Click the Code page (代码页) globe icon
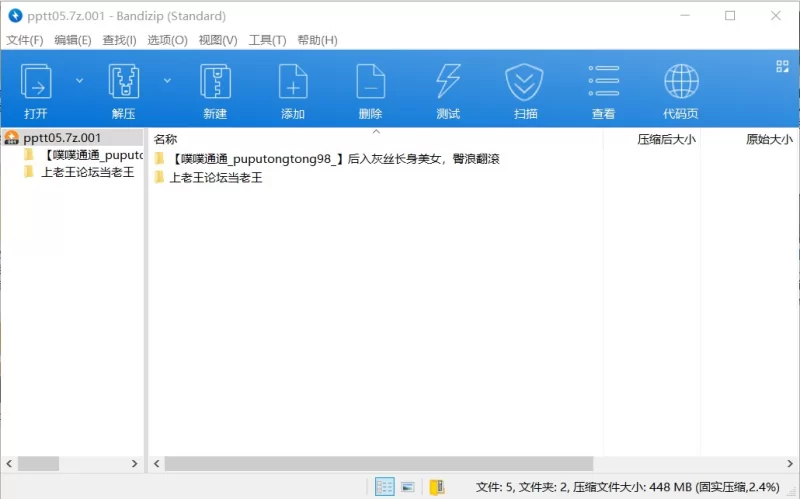The image size is (800, 499). pyautogui.click(x=681, y=81)
